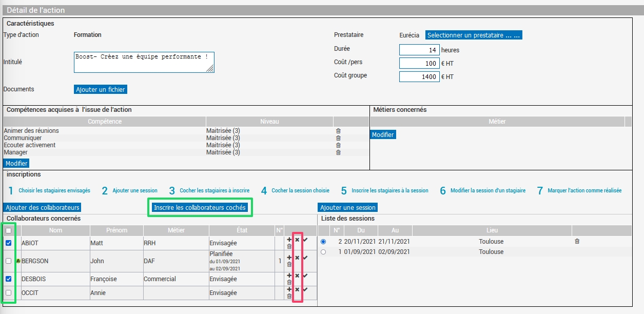Delete the 'Communiquer' competence via trash icon
This screenshot has width=644, height=314.
[x=338, y=138]
